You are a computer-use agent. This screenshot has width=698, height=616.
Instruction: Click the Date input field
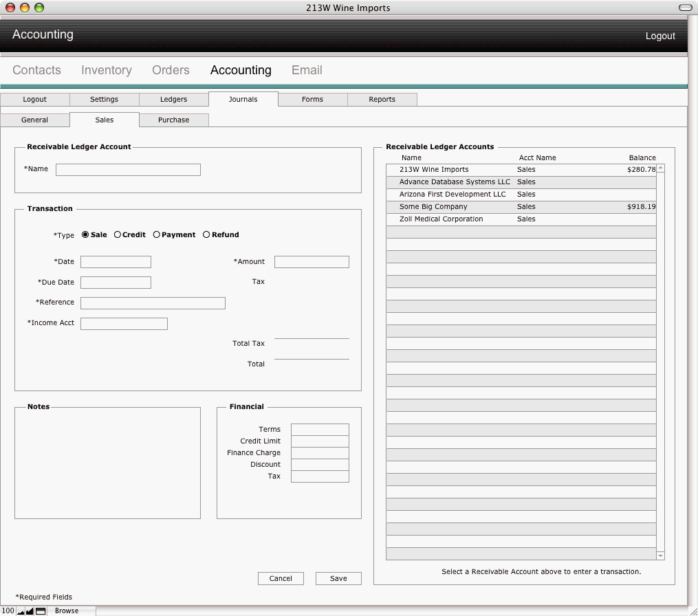pos(116,262)
